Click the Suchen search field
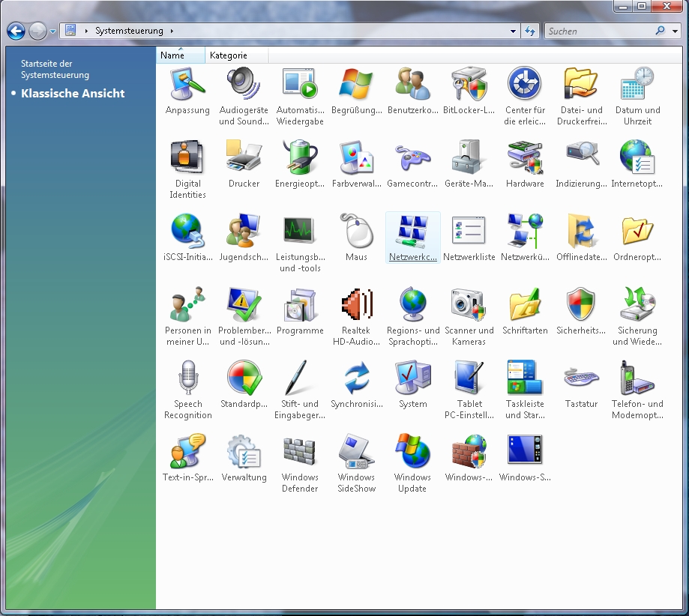The width and height of the screenshot is (689, 616). tap(601, 31)
